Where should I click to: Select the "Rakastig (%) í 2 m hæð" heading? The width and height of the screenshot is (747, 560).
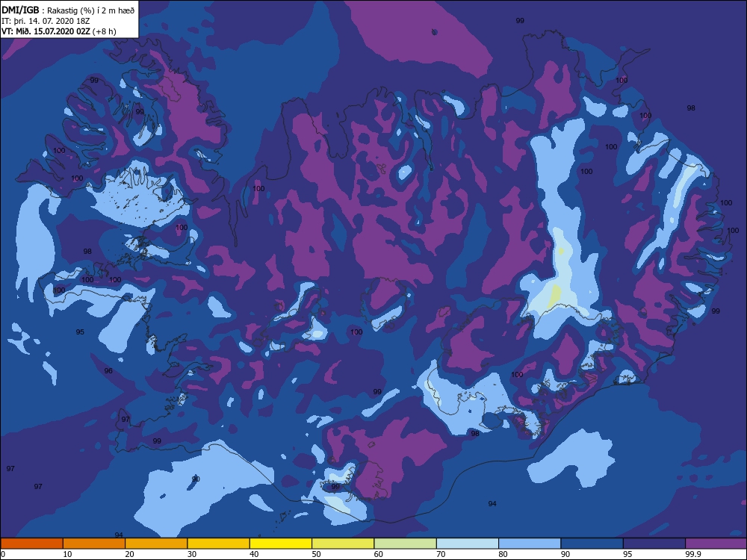pyautogui.click(x=91, y=10)
